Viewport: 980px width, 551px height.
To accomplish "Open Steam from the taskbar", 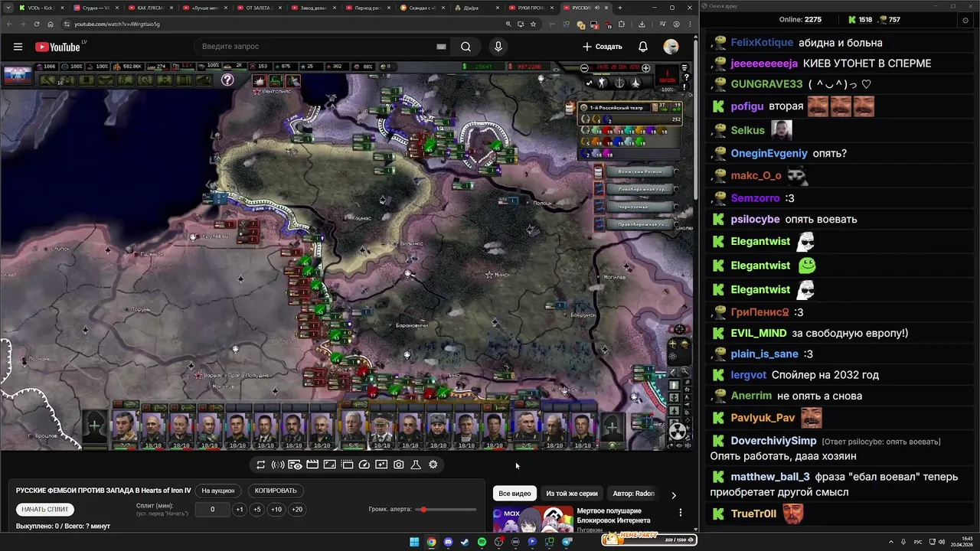I will coord(465,542).
